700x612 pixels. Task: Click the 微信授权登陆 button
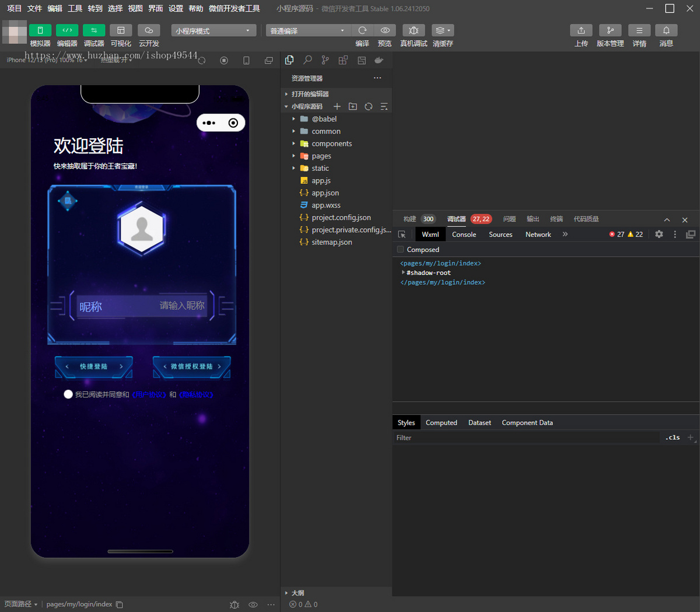192,367
